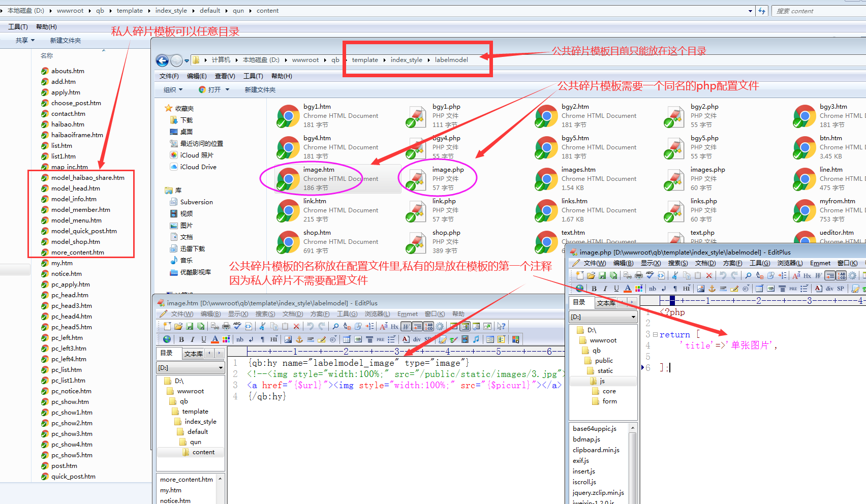This screenshot has width=866, height=504.
Task: Apply Bold tag in image.htm EditPlus
Action: 181,339
